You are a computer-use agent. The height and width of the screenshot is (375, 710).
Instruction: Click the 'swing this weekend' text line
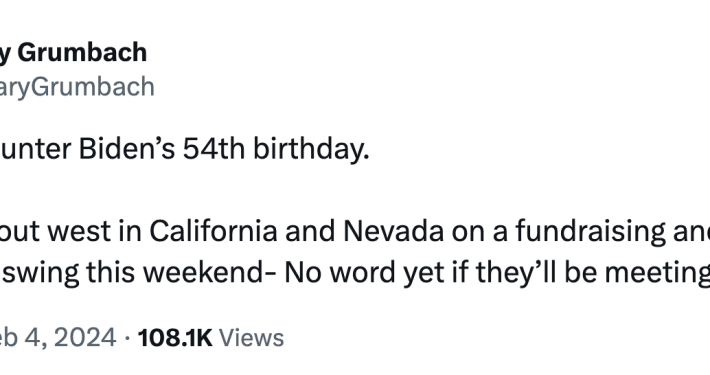tap(134, 273)
